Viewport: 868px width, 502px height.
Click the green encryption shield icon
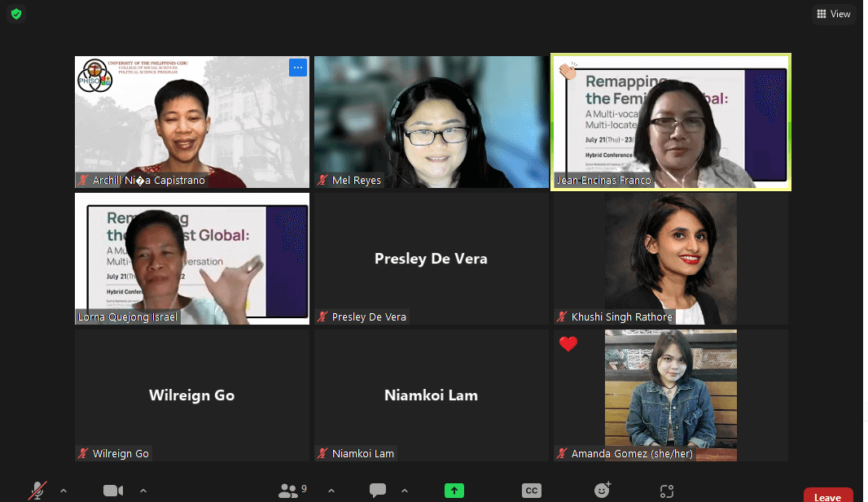(x=16, y=14)
